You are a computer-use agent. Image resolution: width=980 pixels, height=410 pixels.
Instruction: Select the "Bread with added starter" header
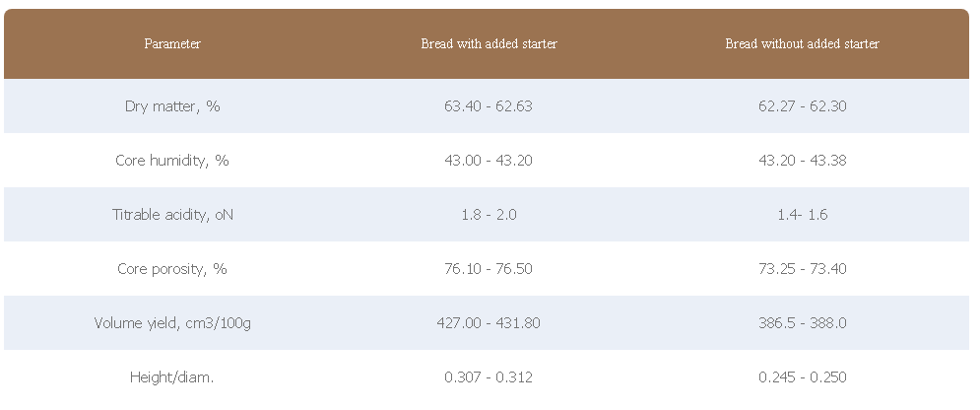point(489,44)
